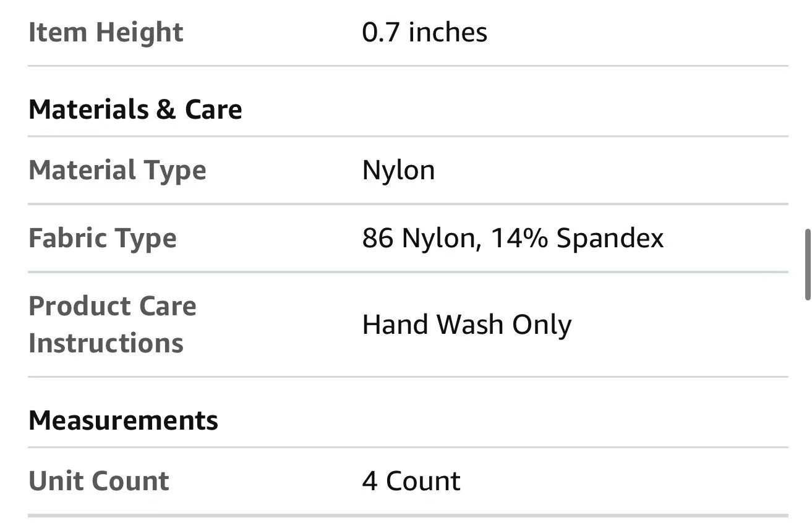The height and width of the screenshot is (523, 812).
Task: Select the 0.7 inches value
Action: coord(425,32)
